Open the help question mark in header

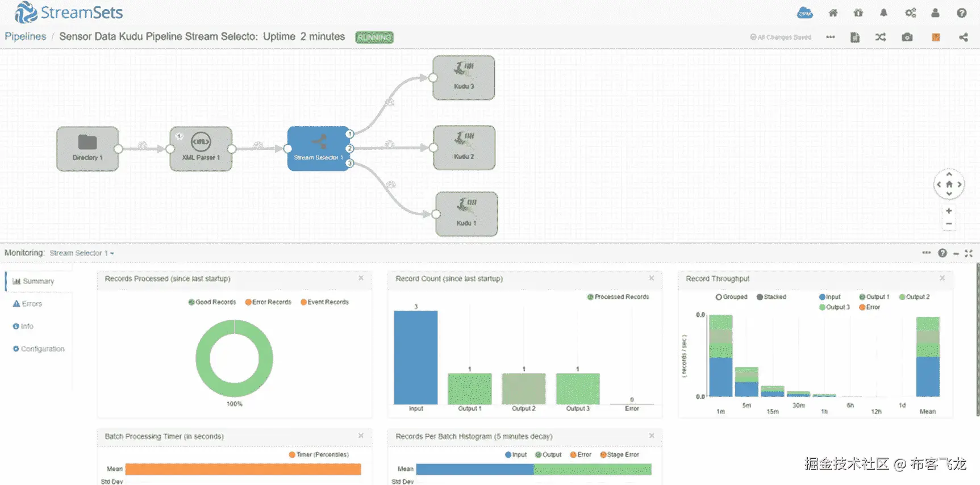961,13
